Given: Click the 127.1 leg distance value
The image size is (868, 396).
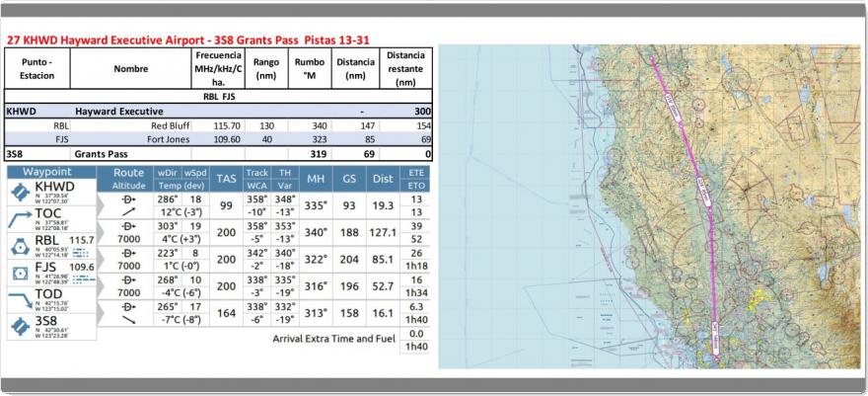Looking at the screenshot, I should pos(383,233).
